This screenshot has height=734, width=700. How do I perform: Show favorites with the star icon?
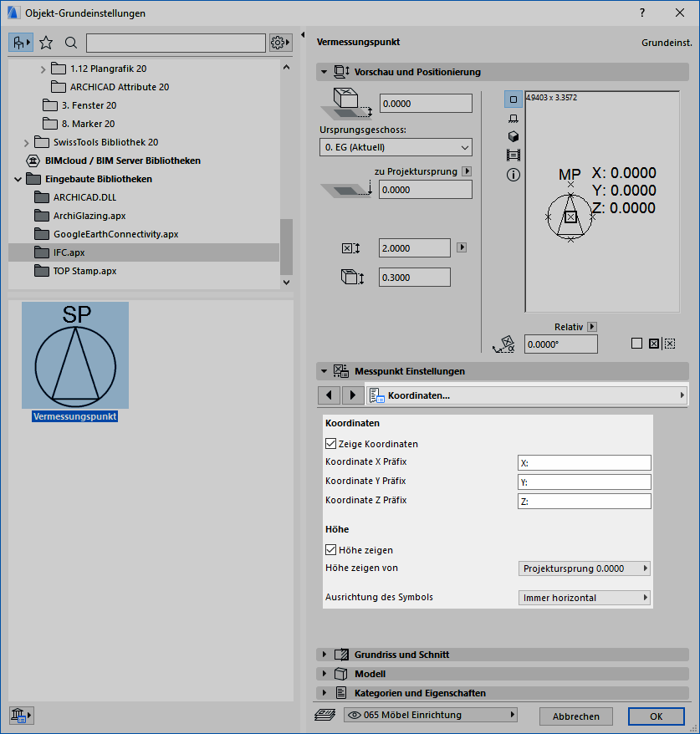point(46,43)
